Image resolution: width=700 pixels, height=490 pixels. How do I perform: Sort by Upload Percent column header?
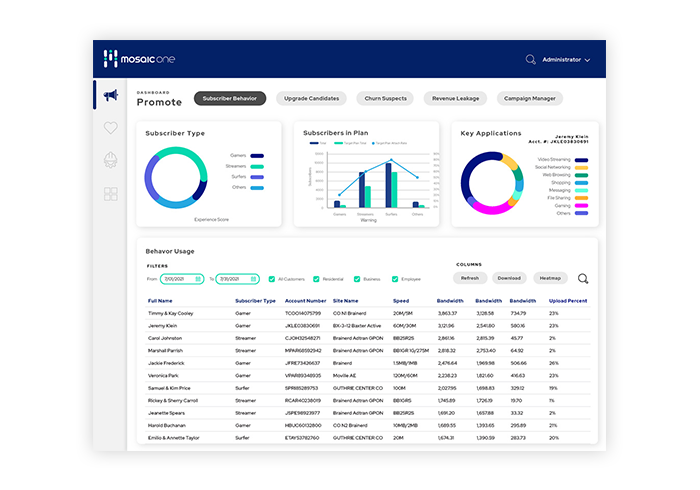567,300
